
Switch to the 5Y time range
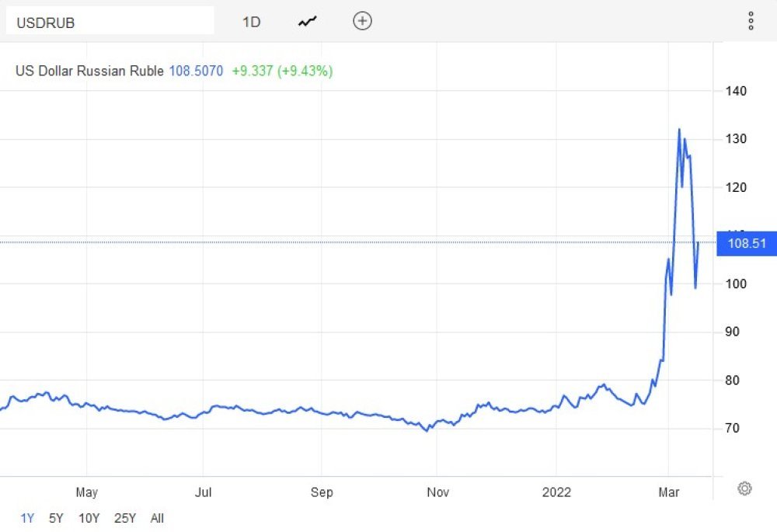click(x=56, y=518)
